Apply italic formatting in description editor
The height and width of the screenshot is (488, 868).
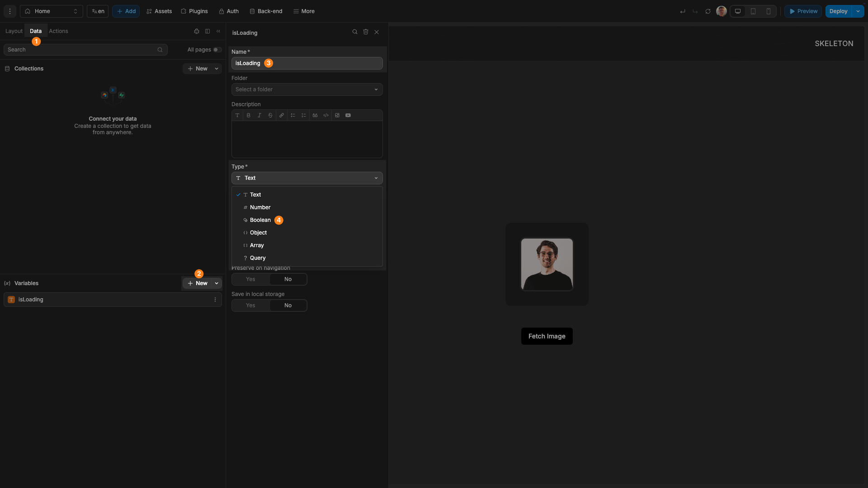coord(259,115)
